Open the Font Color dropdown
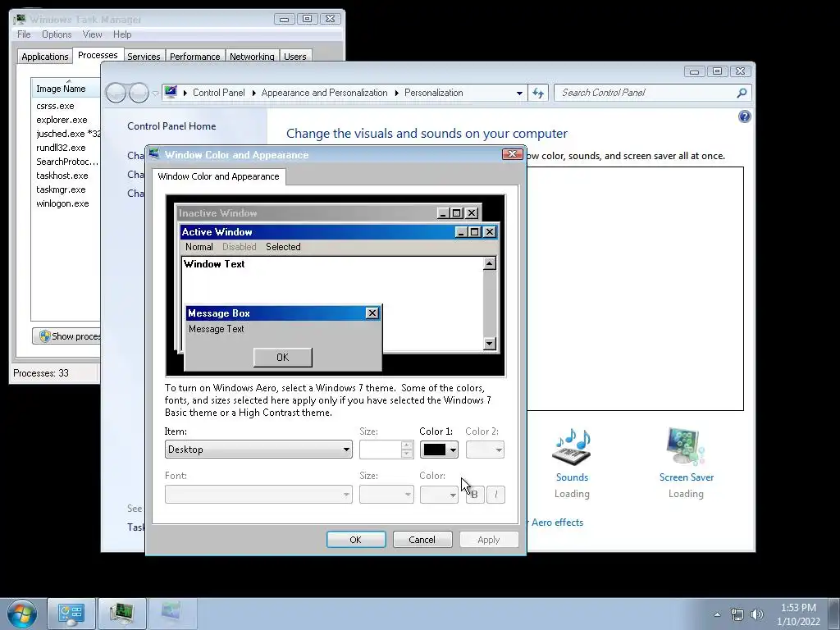The width and height of the screenshot is (840, 630). [x=439, y=495]
